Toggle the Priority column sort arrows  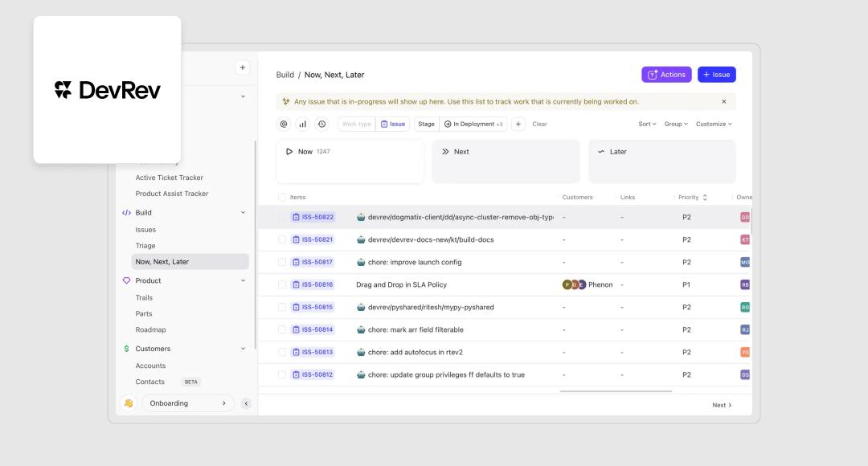point(705,198)
